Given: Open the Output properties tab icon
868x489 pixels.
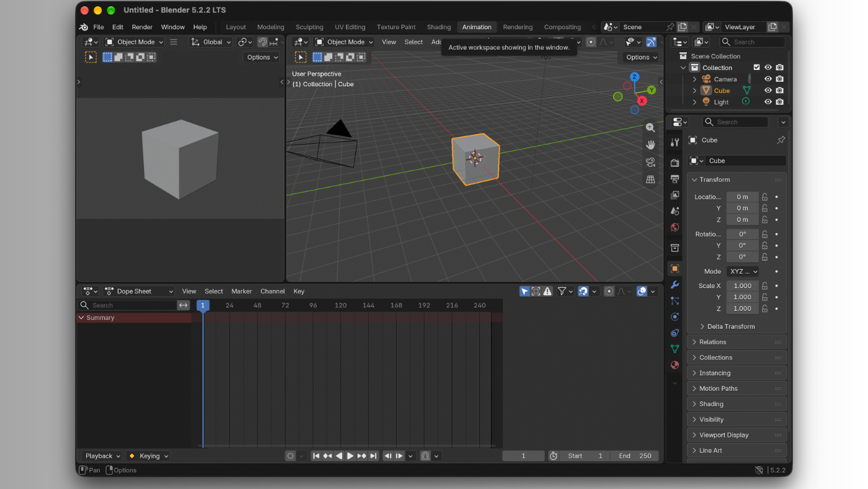Looking at the screenshot, I should coord(675,179).
